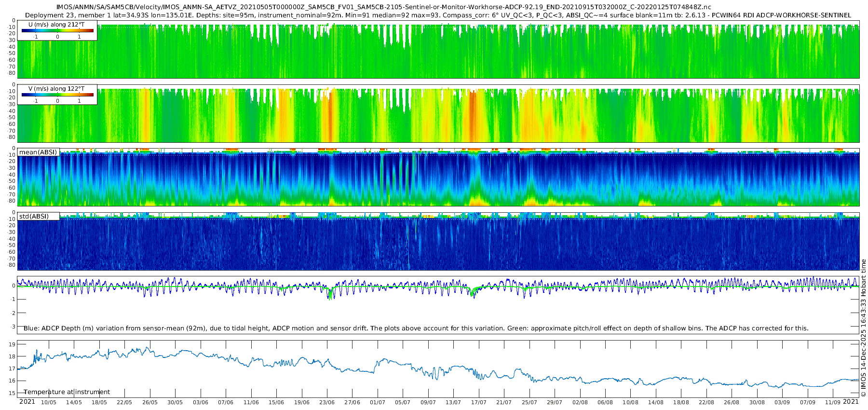
Task: Select the 17/07 date tick label
Action: [x=478, y=402]
